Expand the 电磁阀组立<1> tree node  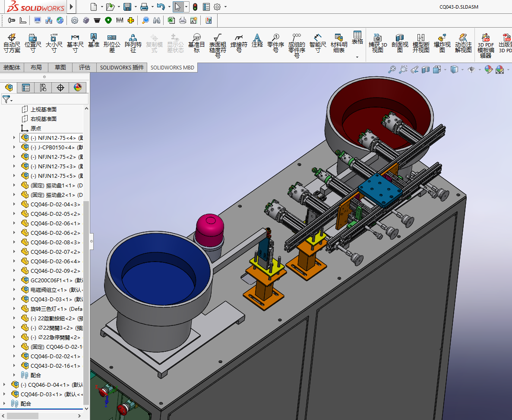point(14,290)
